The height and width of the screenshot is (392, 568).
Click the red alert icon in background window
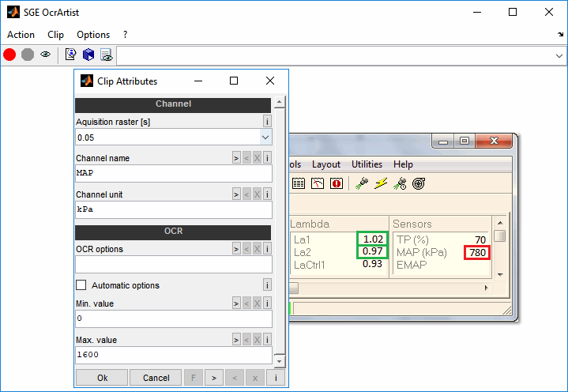click(x=337, y=183)
